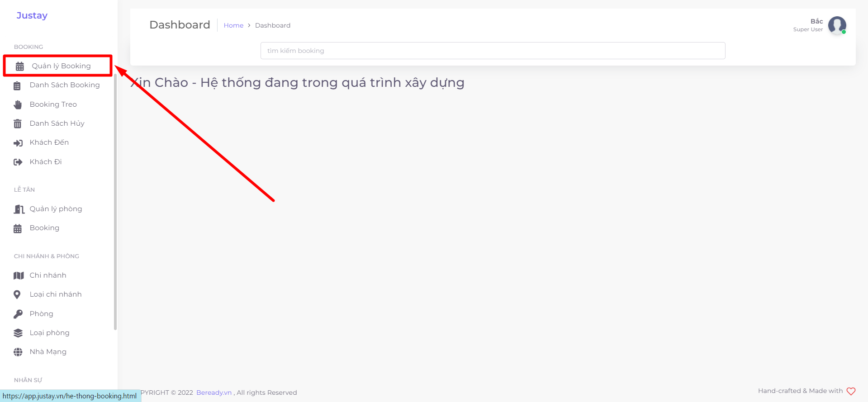Open the Booking item under Lễ Tân

click(x=44, y=228)
